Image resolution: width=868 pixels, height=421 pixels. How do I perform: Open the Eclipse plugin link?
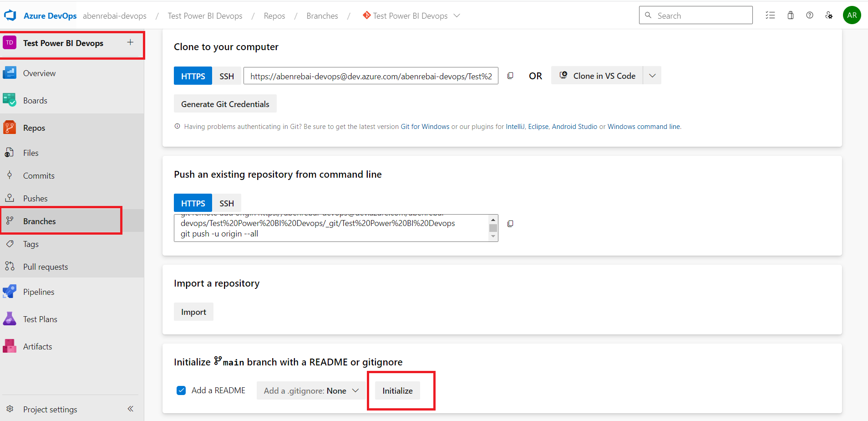(538, 127)
